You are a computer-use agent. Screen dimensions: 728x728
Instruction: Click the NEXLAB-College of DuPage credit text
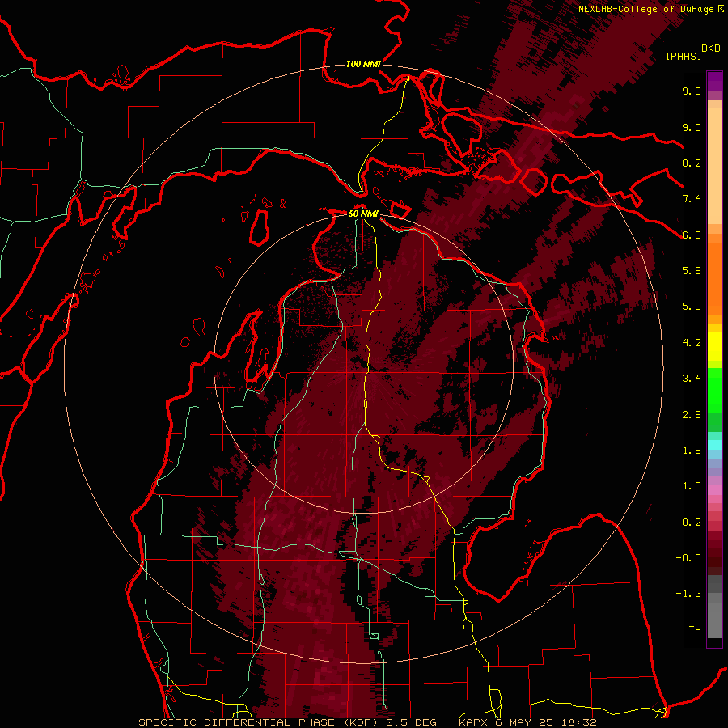tap(647, 9)
